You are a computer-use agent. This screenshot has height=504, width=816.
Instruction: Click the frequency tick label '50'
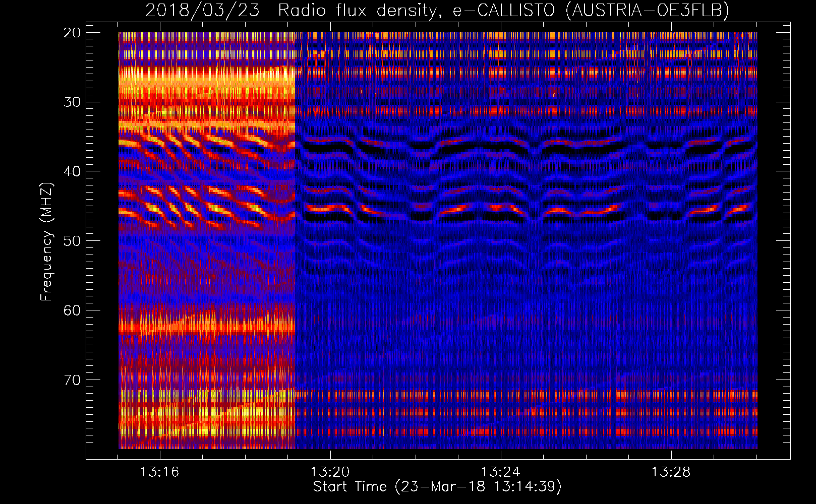[x=72, y=241]
